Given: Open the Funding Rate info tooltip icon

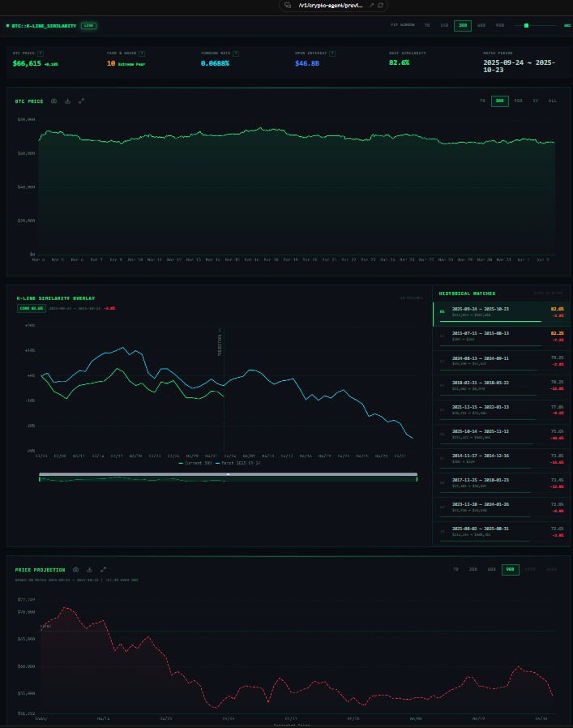Looking at the screenshot, I should [x=236, y=54].
